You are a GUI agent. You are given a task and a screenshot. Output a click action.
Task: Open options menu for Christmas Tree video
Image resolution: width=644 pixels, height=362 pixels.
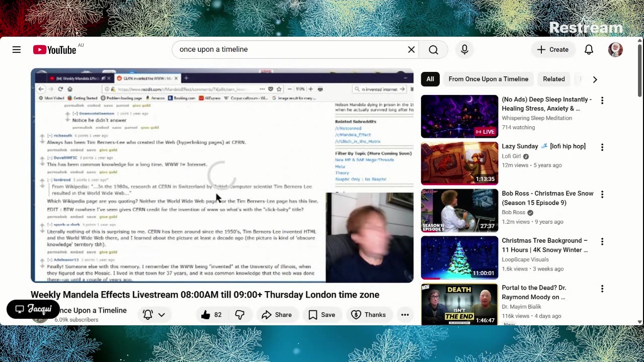pyautogui.click(x=602, y=242)
